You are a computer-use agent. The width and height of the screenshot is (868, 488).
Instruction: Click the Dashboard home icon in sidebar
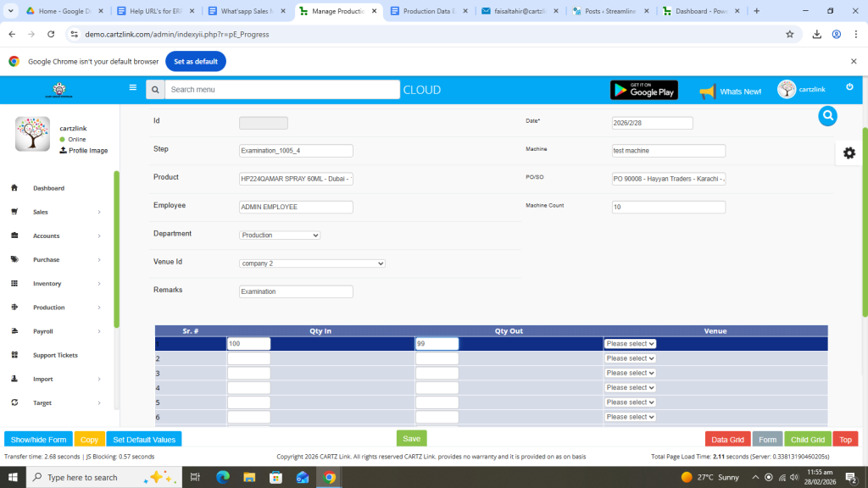point(14,188)
